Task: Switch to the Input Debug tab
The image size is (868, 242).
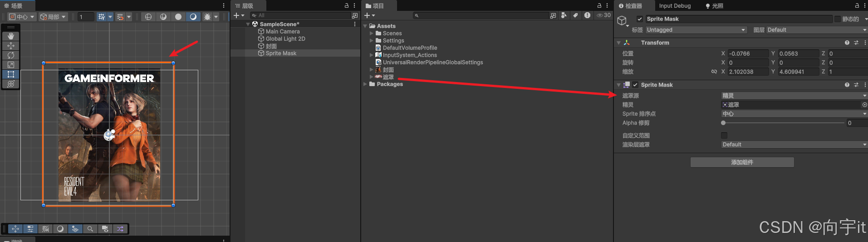Action: pos(675,6)
